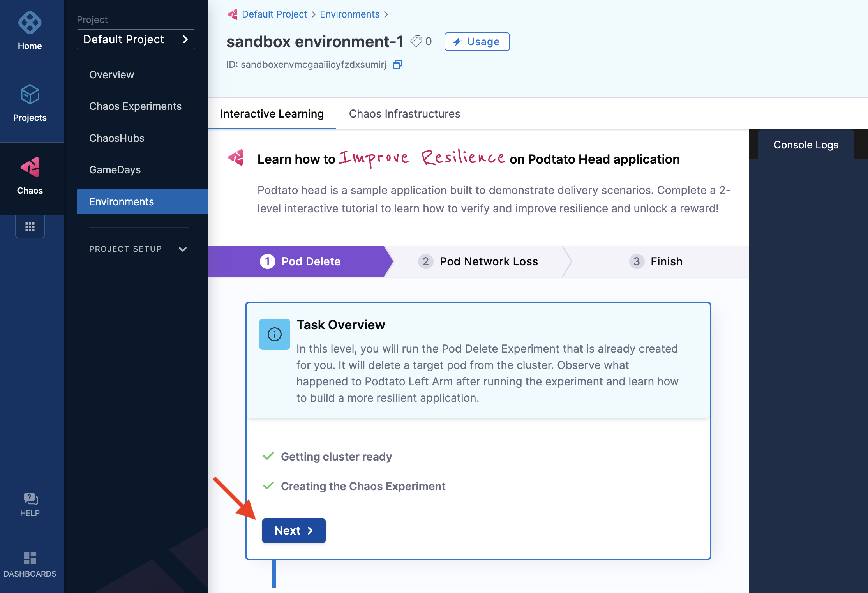Click the Home module icon

30,23
